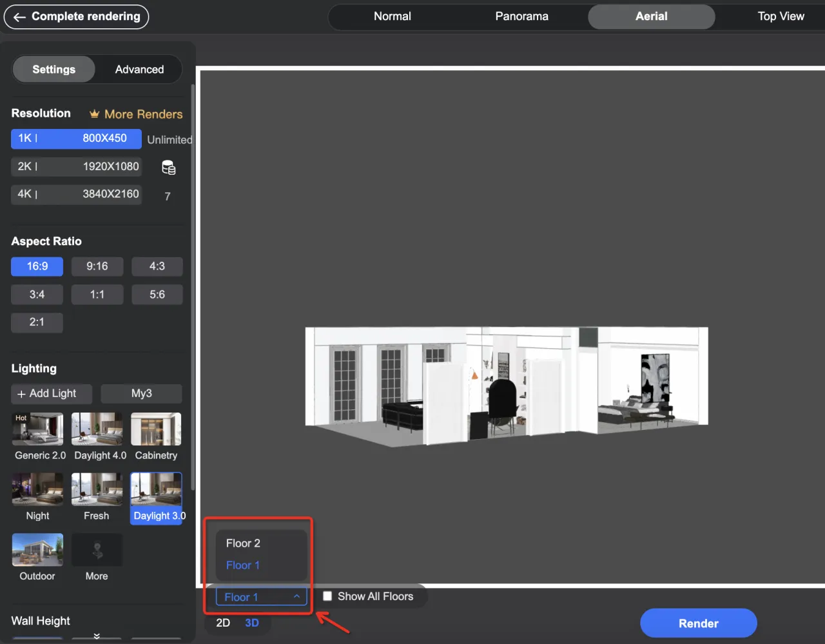The height and width of the screenshot is (644, 825).
Task: Switch the view to 2D mode
Action: (x=223, y=623)
